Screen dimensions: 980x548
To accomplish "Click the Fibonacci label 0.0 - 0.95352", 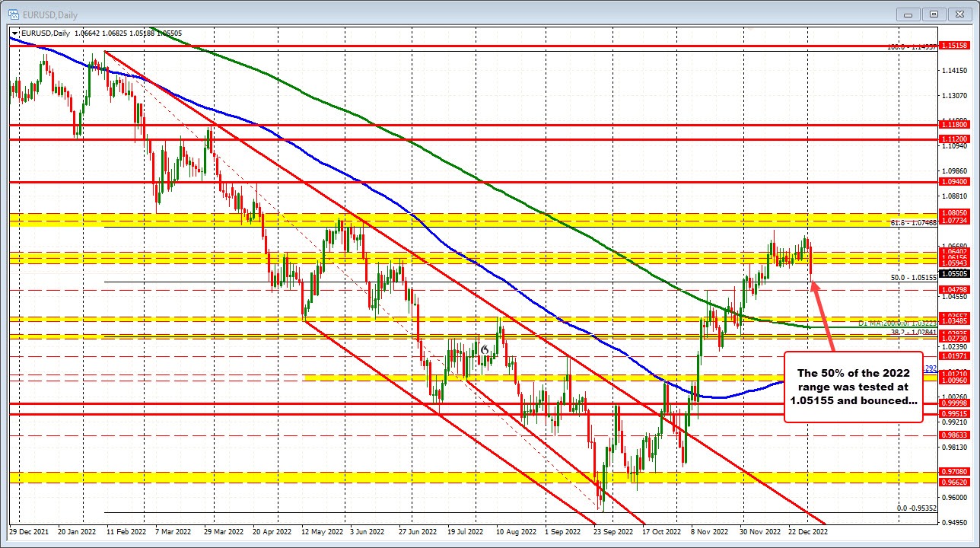I will pyautogui.click(x=916, y=508).
